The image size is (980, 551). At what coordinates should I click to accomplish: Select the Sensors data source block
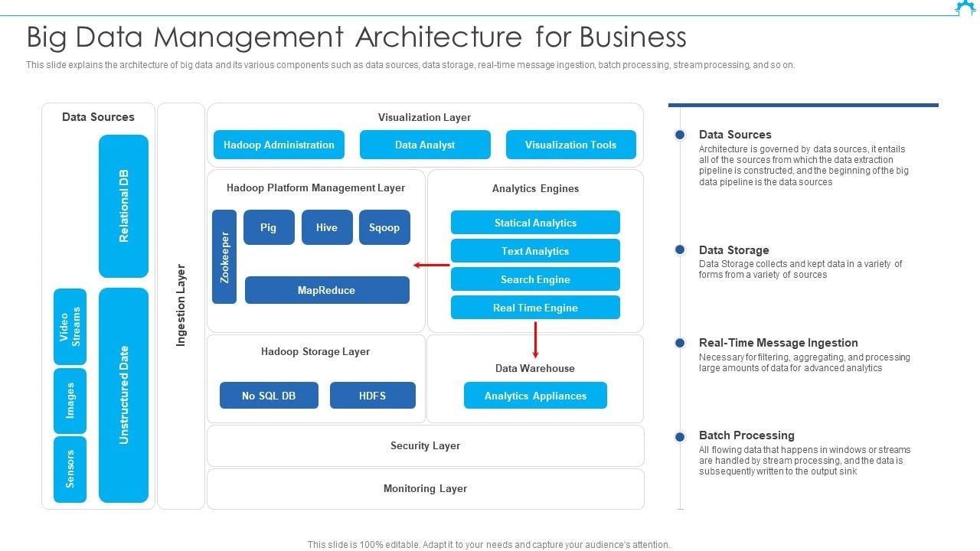click(x=70, y=469)
